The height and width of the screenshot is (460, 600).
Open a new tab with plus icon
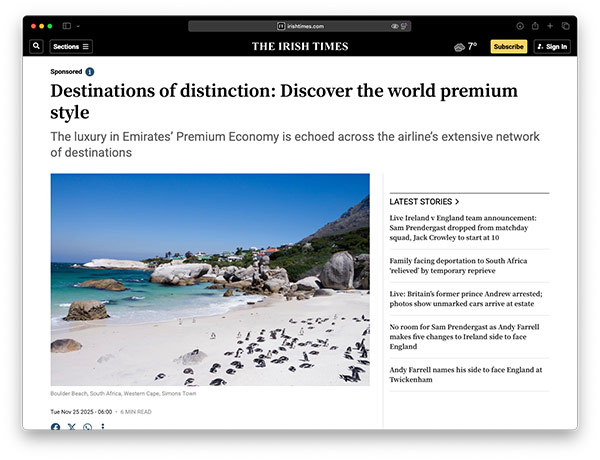click(x=550, y=26)
